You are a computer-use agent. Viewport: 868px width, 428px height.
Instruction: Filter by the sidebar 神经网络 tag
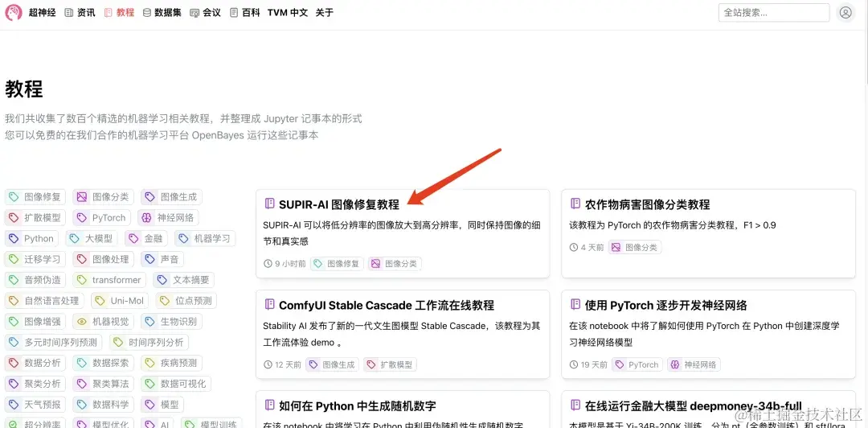pyautogui.click(x=169, y=217)
